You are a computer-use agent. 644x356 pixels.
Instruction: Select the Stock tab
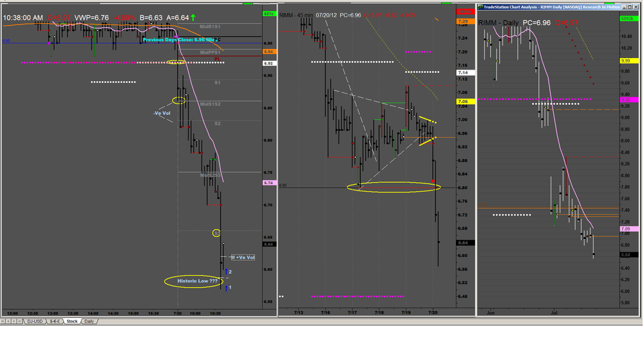72,321
